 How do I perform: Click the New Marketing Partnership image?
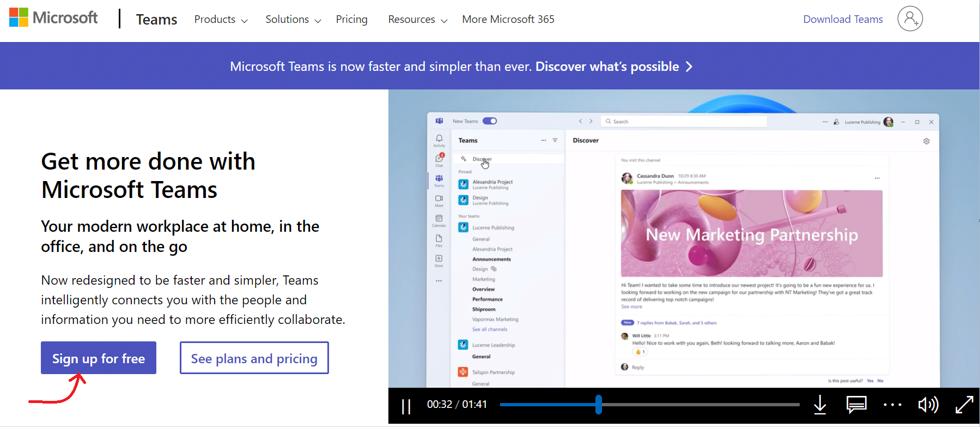pyautogui.click(x=752, y=233)
